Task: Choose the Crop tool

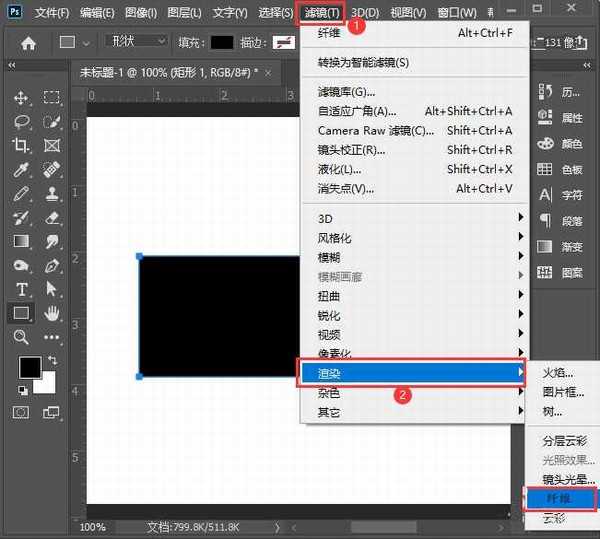Action: pyautogui.click(x=21, y=145)
